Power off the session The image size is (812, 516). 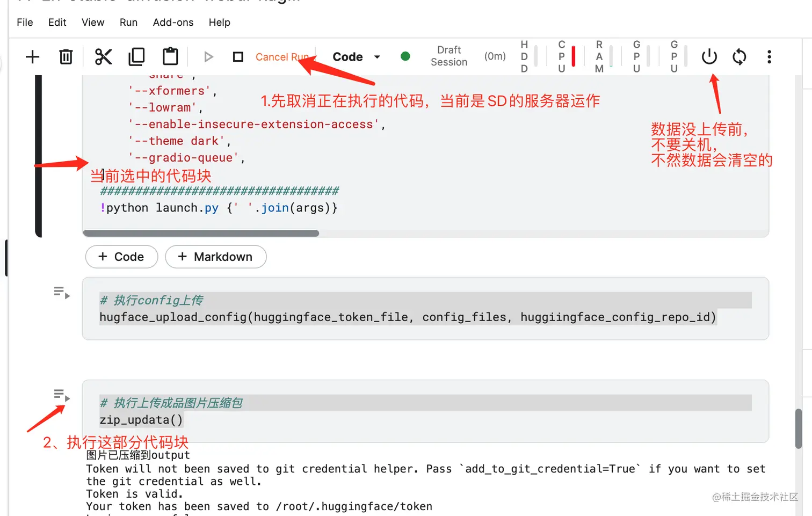(709, 56)
